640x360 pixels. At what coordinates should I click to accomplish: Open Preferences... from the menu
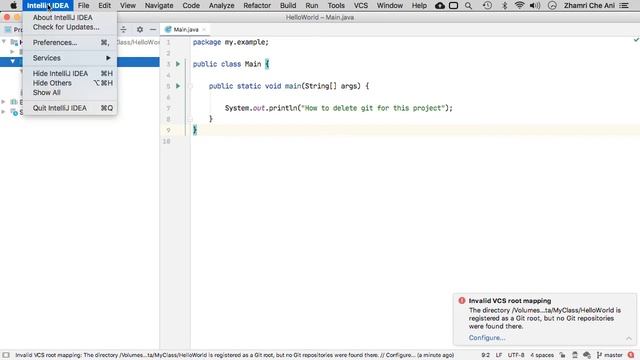70,42
